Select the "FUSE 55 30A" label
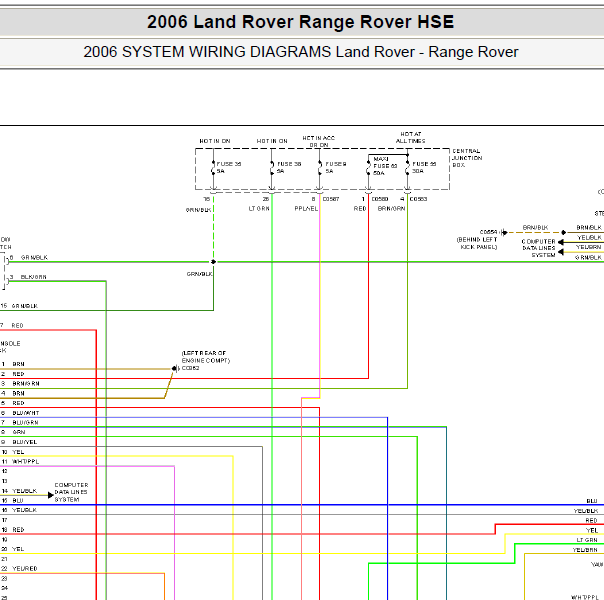Screen dimensions: 604x600 pos(424,168)
